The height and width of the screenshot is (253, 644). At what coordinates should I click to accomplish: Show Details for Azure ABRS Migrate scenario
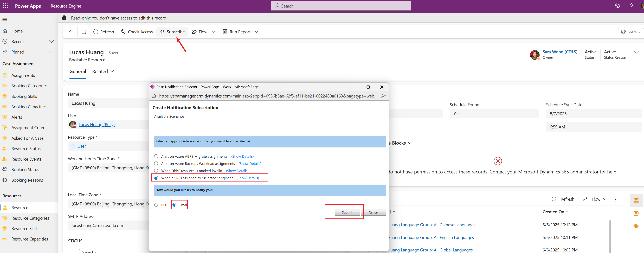[242, 157]
